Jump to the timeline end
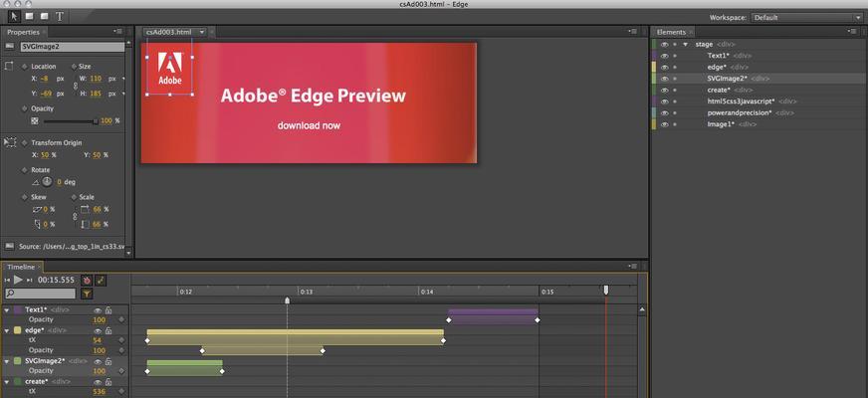868x398 pixels. click(x=30, y=281)
